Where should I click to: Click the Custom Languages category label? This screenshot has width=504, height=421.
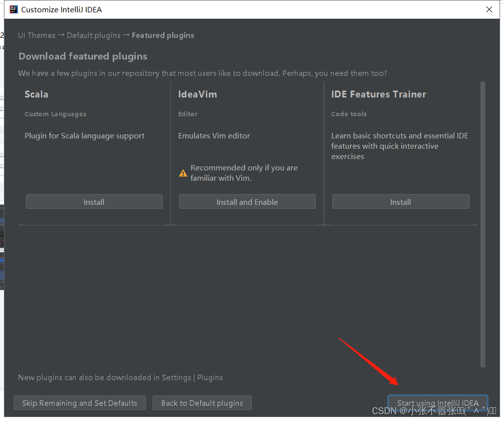[55, 114]
